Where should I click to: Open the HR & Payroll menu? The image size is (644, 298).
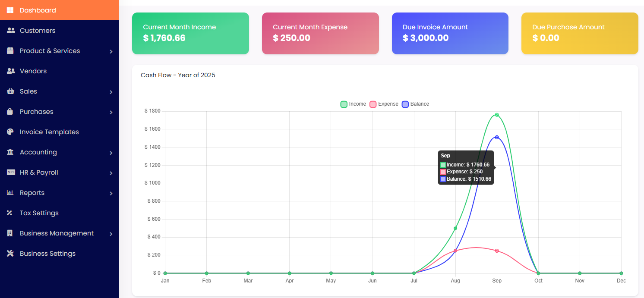[x=39, y=173]
